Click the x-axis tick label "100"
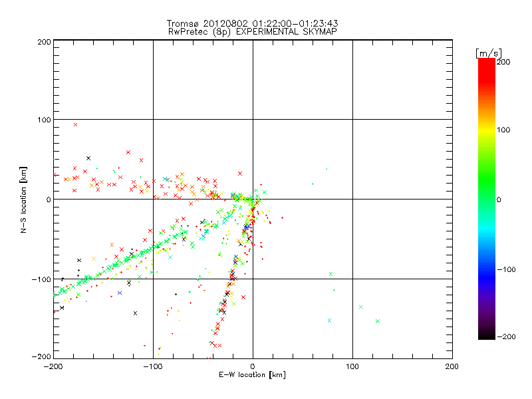This screenshot has height=399, width=532. tap(352, 367)
